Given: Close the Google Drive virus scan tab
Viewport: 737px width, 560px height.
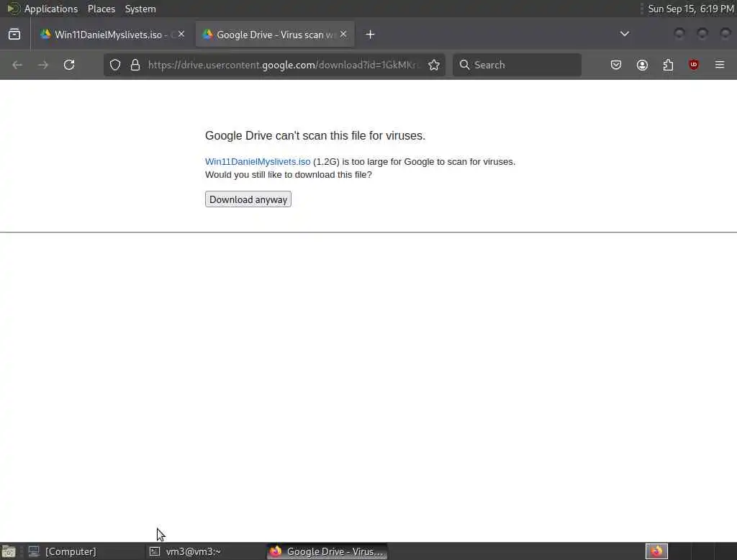Looking at the screenshot, I should click(343, 35).
